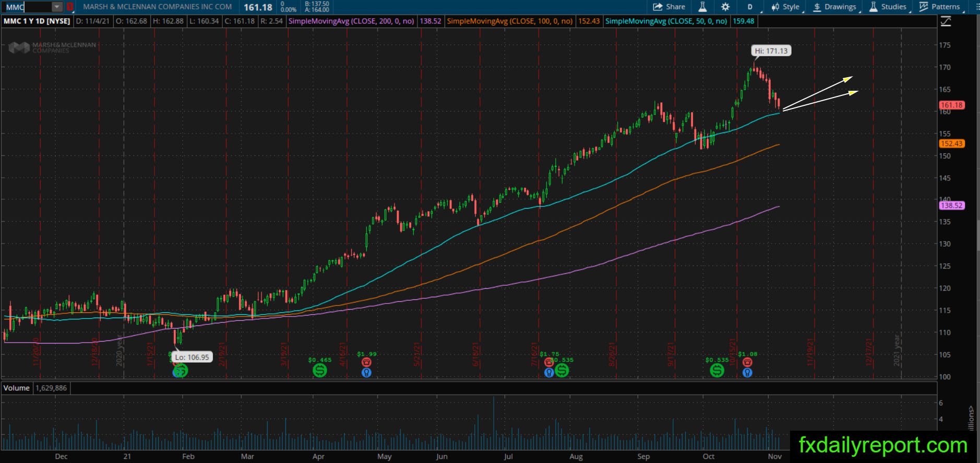980x463 pixels.
Task: Click the C: 161.18 close value
Action: tap(240, 21)
